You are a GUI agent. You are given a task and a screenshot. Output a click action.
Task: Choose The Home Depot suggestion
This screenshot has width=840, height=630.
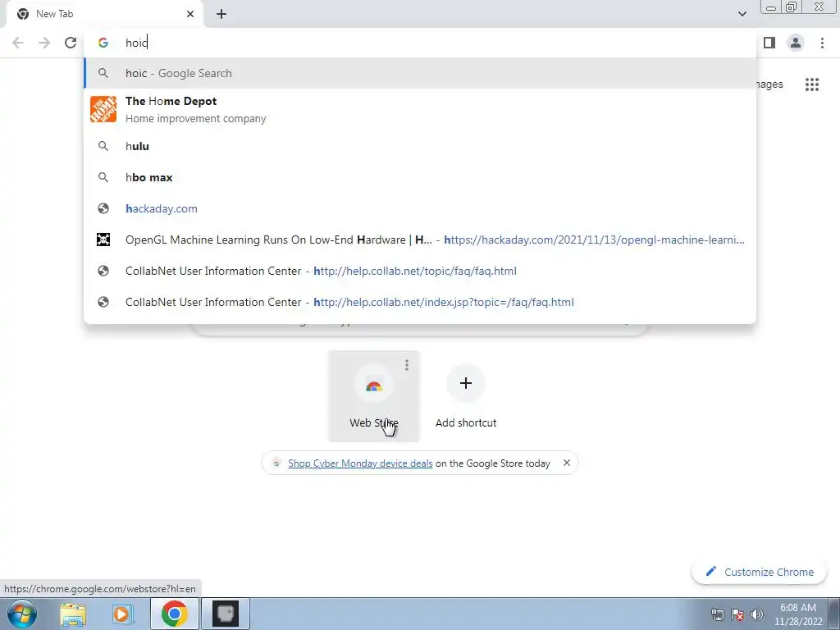click(x=420, y=109)
